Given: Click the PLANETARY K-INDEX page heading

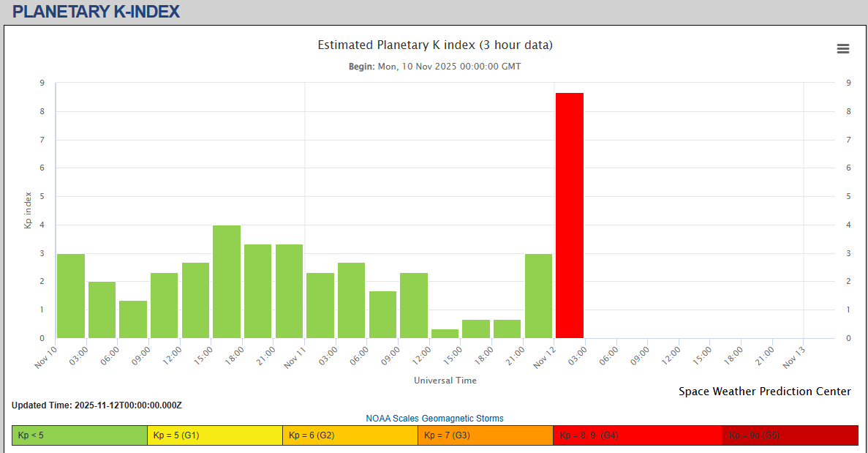Looking at the screenshot, I should coord(96,12).
